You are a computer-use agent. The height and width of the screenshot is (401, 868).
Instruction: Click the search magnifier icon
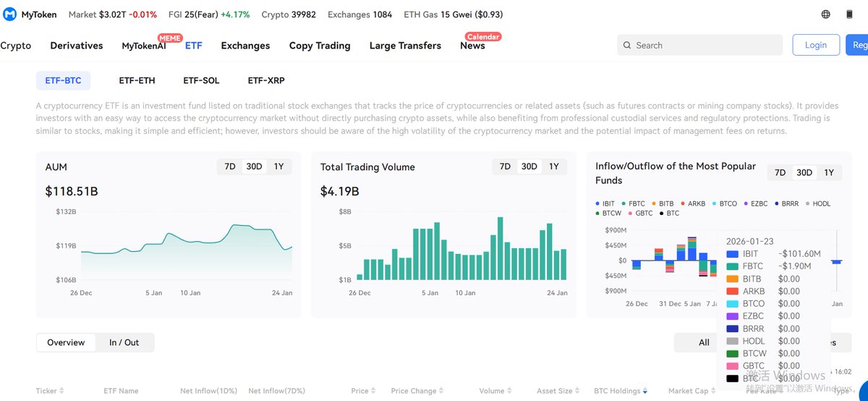(x=626, y=45)
